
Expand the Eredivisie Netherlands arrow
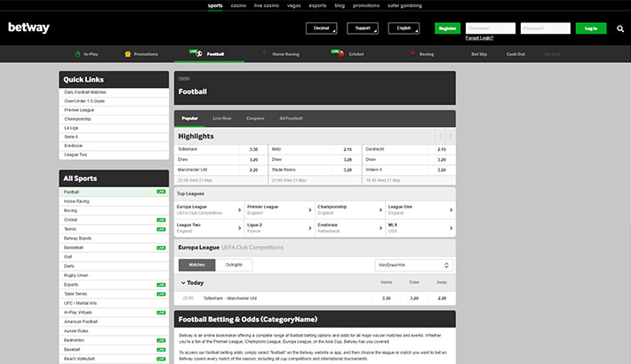click(380, 228)
